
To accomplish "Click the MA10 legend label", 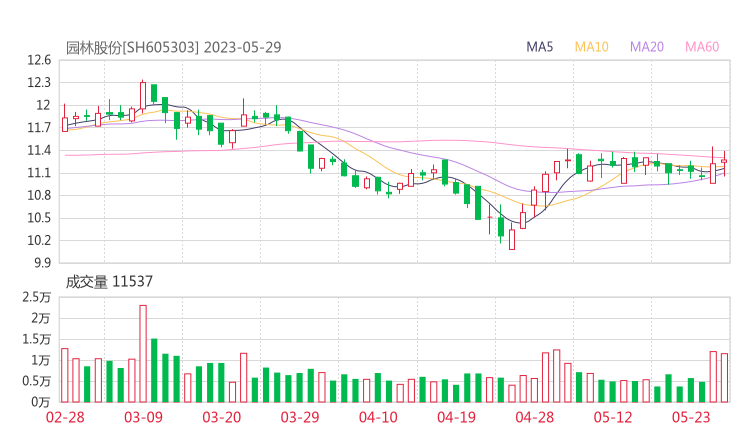I will [x=591, y=47].
